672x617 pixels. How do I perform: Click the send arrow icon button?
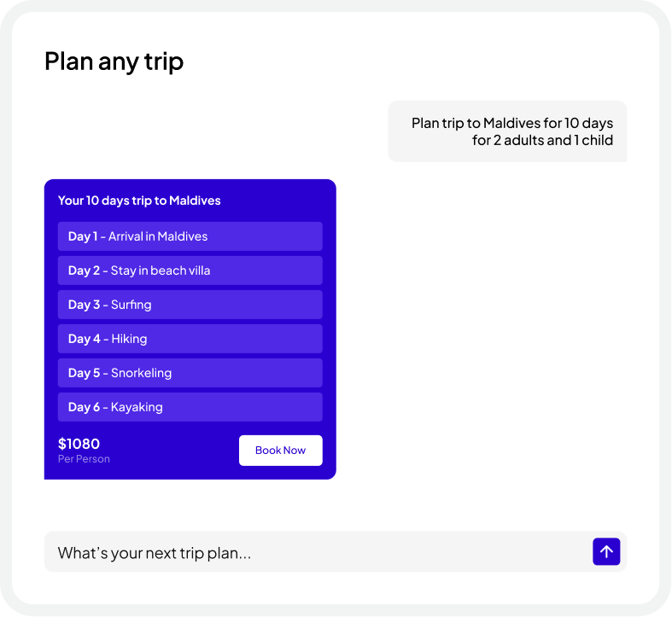pos(606,552)
